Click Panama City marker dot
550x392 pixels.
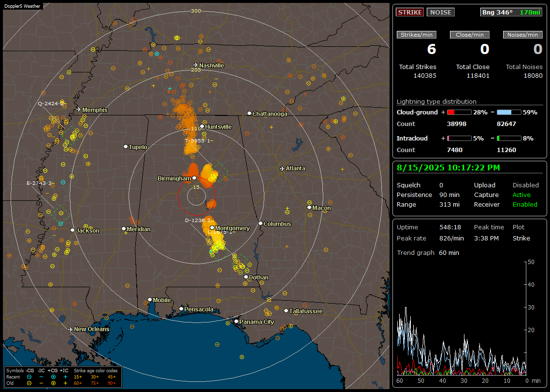pos(236,322)
